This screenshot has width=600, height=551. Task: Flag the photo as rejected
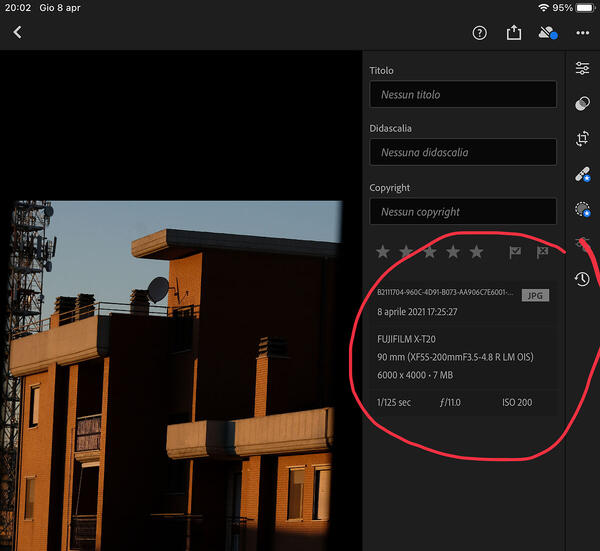pyautogui.click(x=543, y=252)
